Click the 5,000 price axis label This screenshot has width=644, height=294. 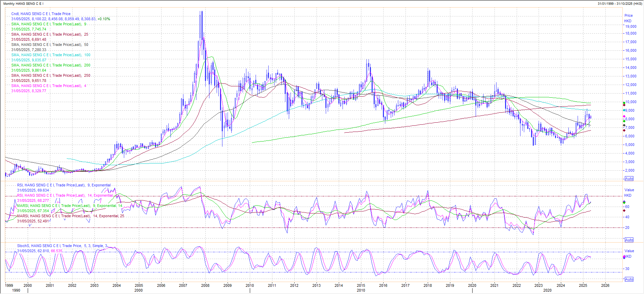pyautogui.click(x=630, y=145)
